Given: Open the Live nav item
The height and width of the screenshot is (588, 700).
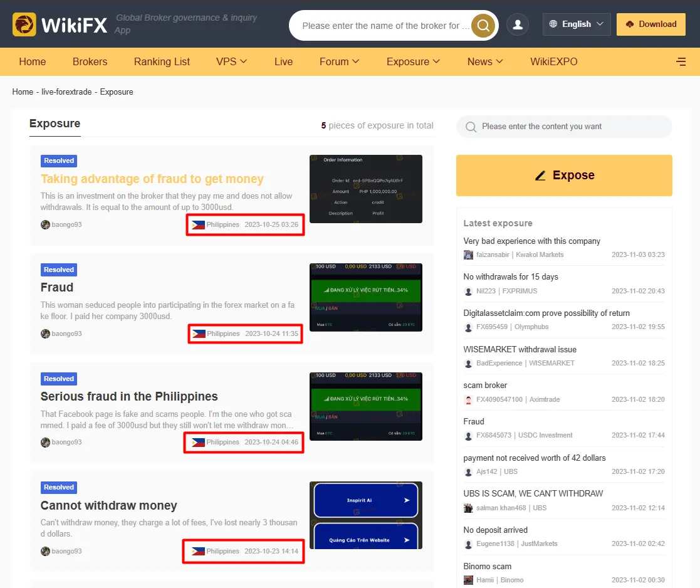Looking at the screenshot, I should pos(283,61).
